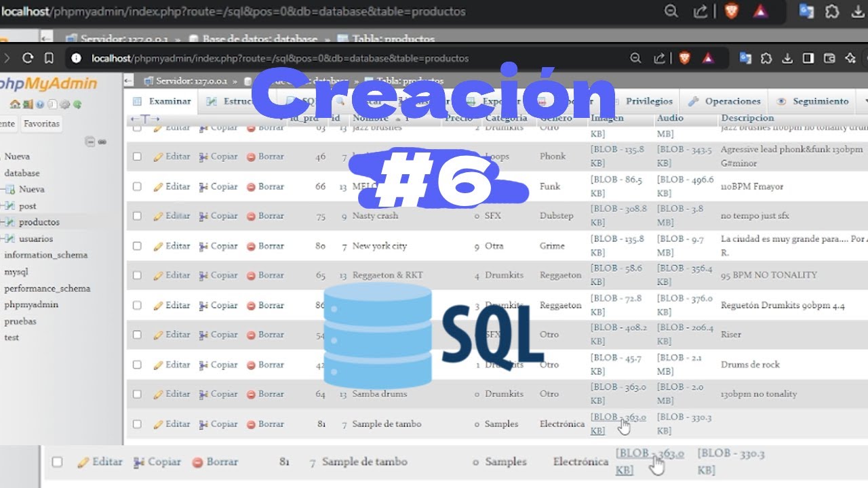Check the box for row with id_pro 66
Screen dimensions: 868x488
[137, 186]
